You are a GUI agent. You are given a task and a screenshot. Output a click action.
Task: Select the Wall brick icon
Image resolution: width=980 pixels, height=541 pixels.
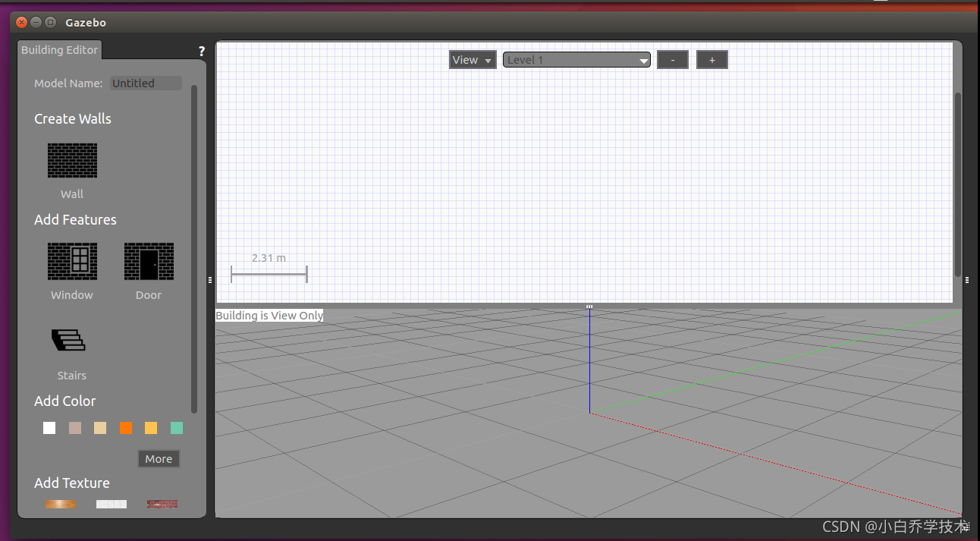72,160
